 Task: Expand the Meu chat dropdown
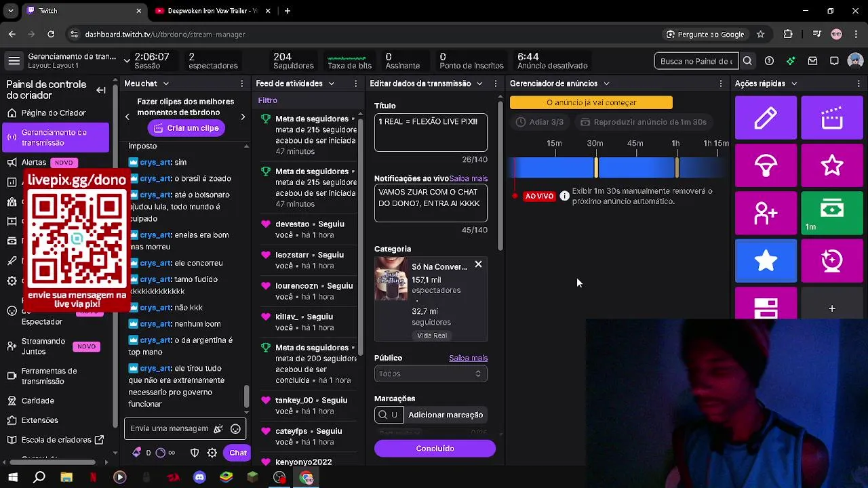point(165,83)
